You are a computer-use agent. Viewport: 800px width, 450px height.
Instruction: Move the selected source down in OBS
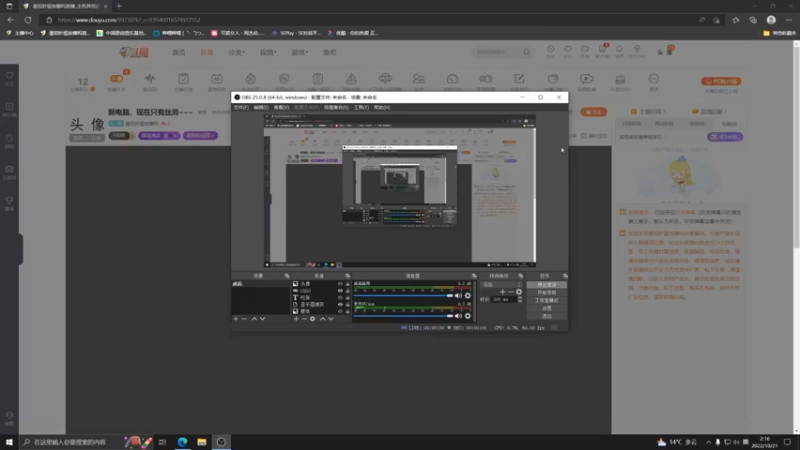[331, 319]
